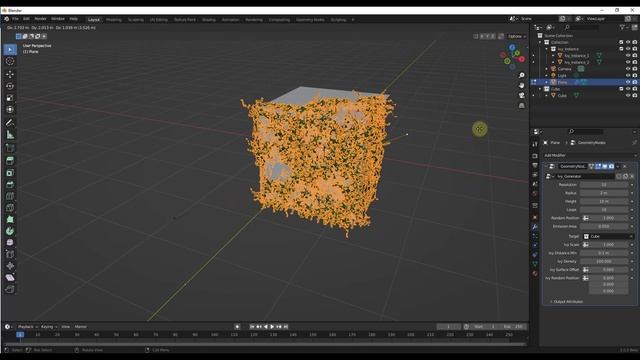
Task: Click the navigation gizmo red X axis
Action: click(x=522, y=59)
